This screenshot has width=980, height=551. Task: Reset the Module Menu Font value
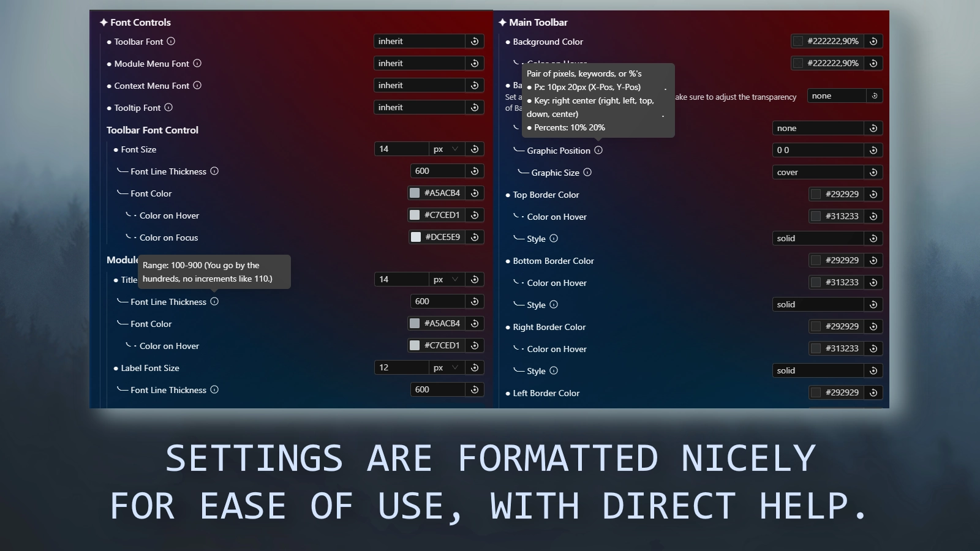point(475,64)
